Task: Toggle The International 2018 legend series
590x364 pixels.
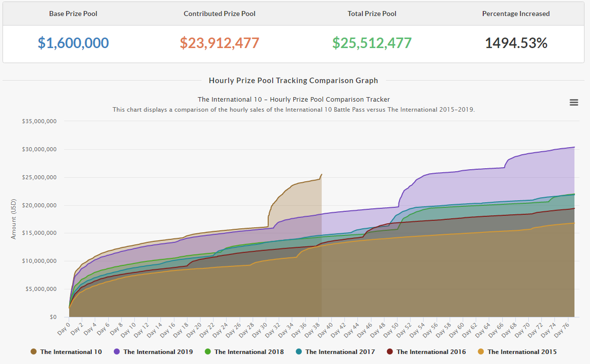Action: click(245, 351)
